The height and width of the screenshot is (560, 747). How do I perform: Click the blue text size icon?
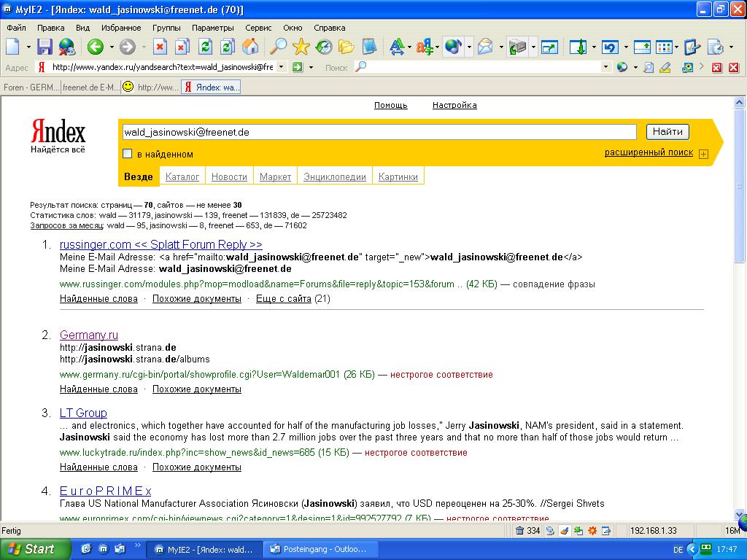tap(396, 47)
